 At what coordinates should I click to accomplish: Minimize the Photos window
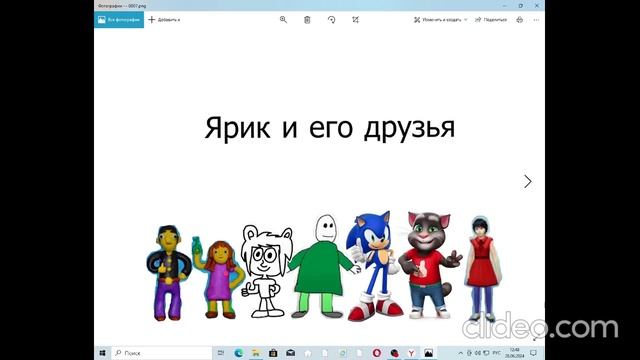click(504, 6)
